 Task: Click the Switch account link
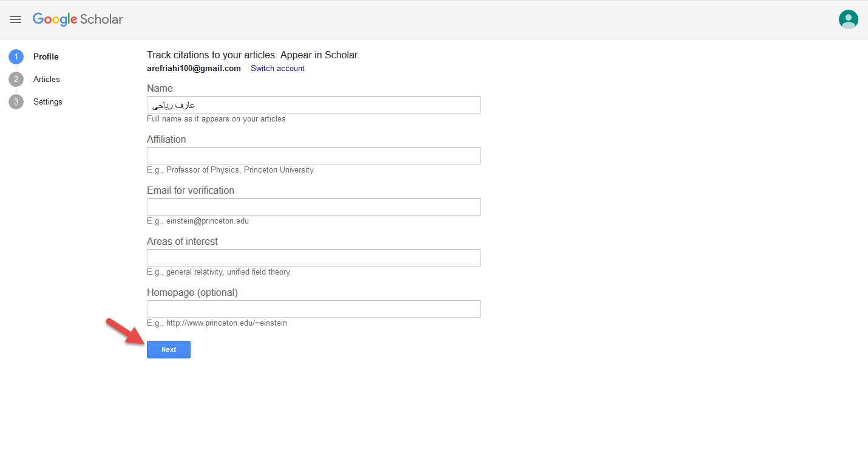click(277, 68)
